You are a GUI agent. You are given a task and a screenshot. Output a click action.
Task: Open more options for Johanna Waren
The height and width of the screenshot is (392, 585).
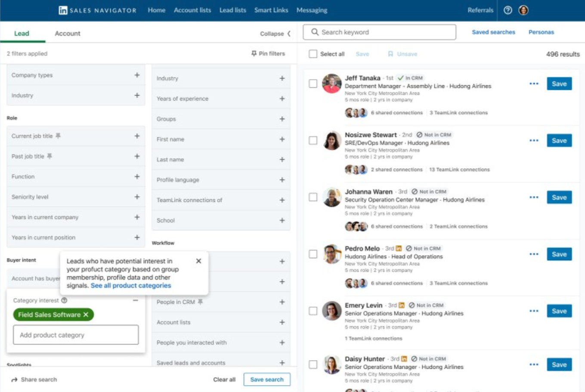click(x=534, y=197)
